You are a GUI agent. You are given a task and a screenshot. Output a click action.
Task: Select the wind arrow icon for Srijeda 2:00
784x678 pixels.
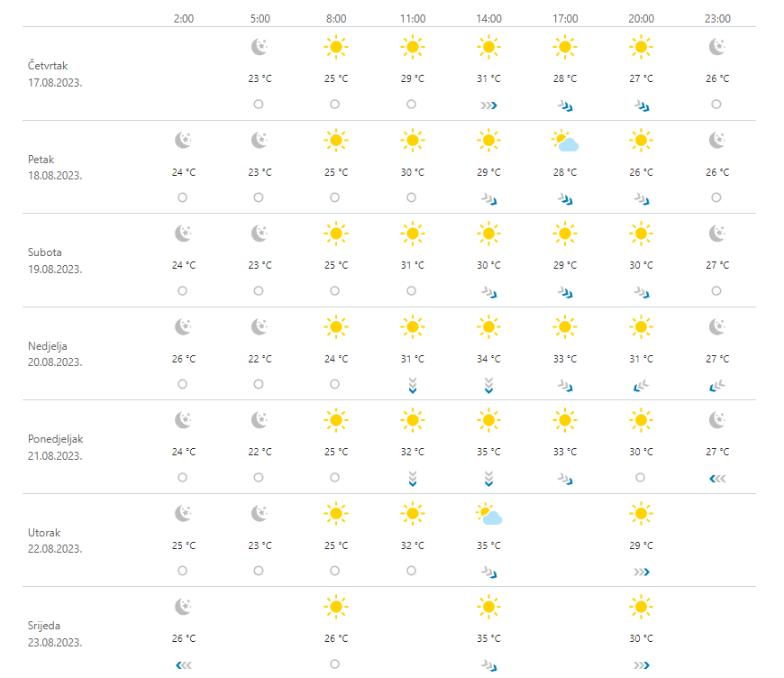[x=183, y=664]
